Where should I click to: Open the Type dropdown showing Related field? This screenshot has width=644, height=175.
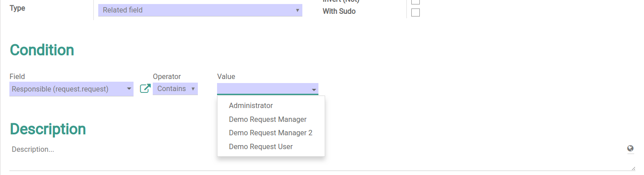(200, 10)
